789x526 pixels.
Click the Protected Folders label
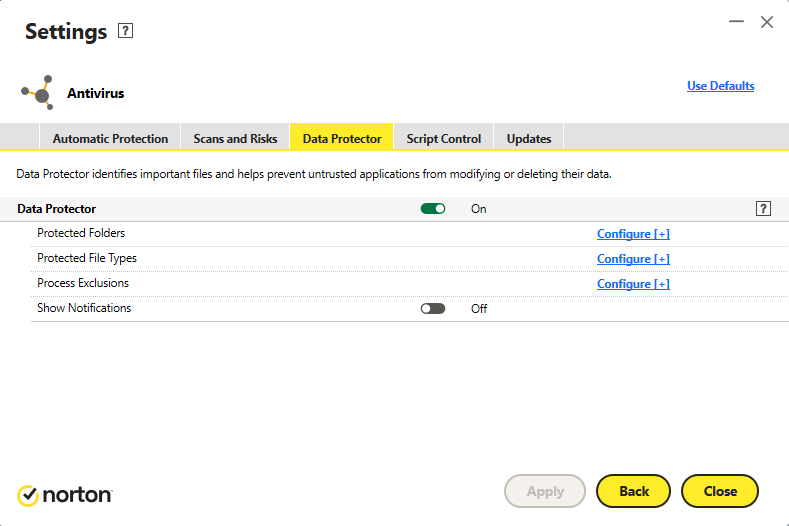point(81,233)
